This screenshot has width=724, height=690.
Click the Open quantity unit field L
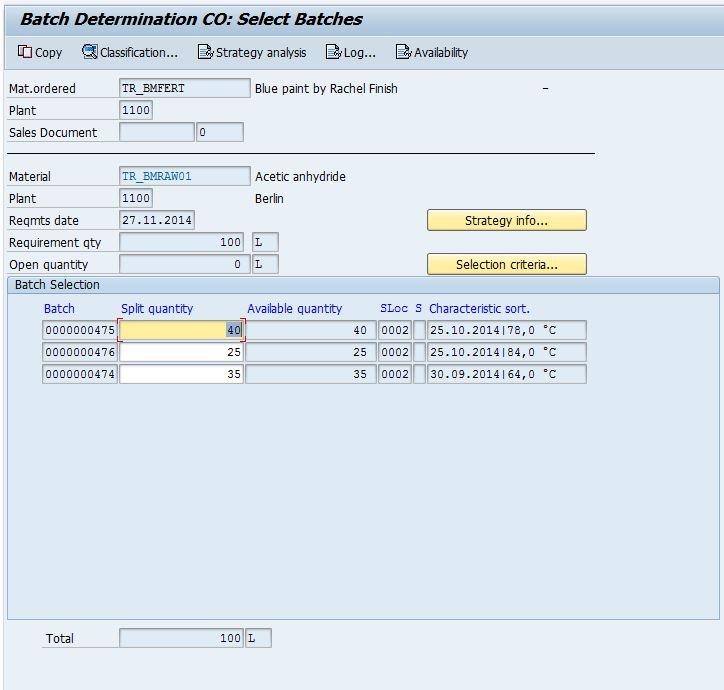(x=265, y=264)
